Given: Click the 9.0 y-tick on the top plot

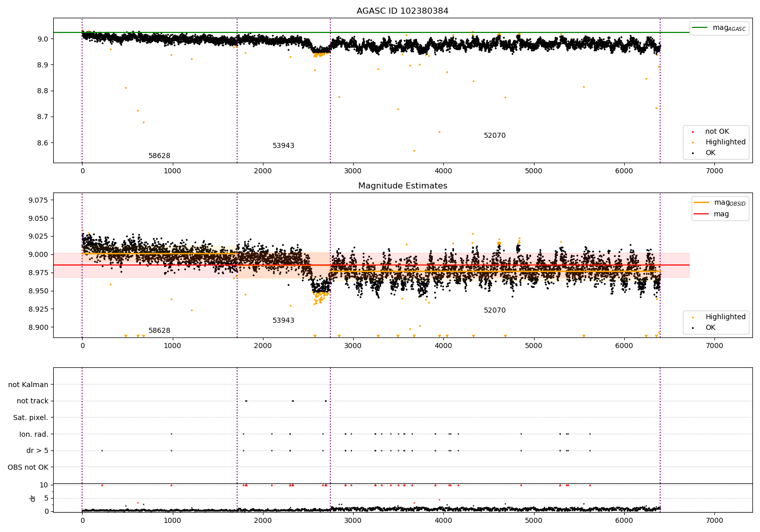Looking at the screenshot, I should pos(43,39).
